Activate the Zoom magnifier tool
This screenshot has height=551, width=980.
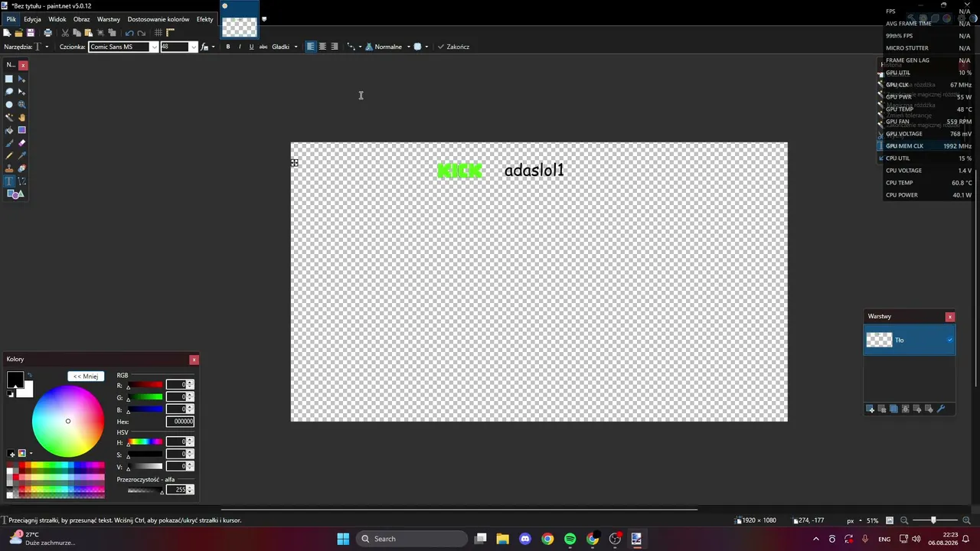pos(21,105)
